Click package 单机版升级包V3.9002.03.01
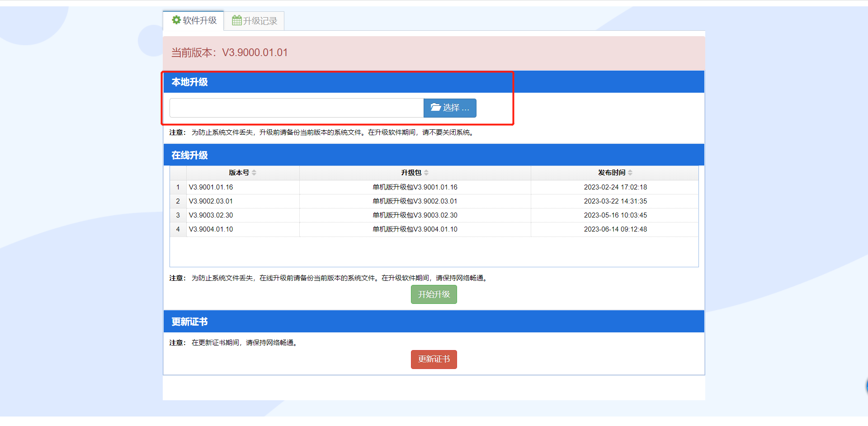The width and height of the screenshot is (868, 426). [415, 201]
